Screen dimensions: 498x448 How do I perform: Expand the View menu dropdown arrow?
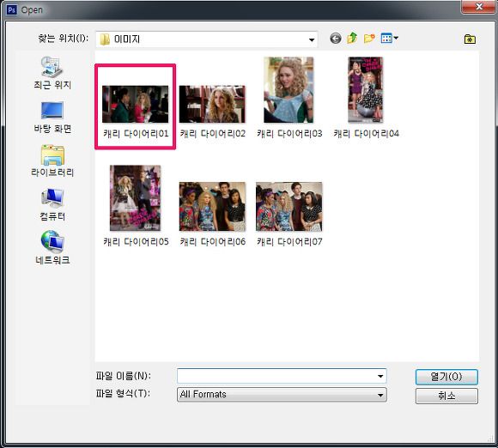(396, 39)
